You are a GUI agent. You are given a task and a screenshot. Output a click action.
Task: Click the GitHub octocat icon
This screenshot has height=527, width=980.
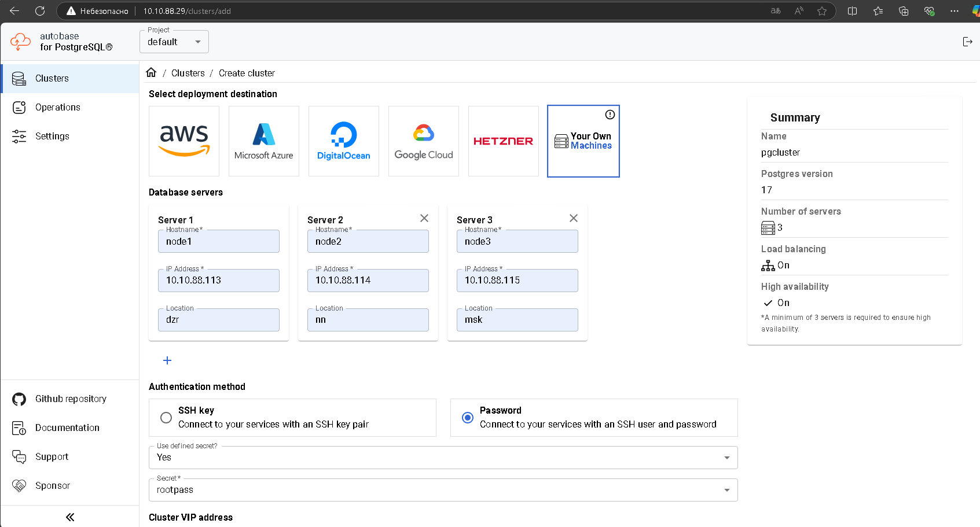pyautogui.click(x=19, y=399)
